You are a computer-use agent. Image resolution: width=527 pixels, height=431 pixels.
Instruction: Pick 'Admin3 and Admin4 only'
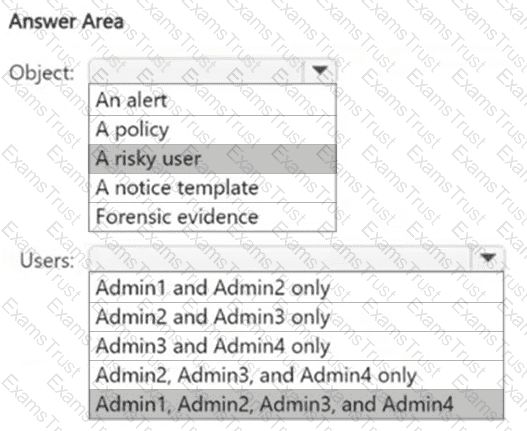(x=296, y=346)
